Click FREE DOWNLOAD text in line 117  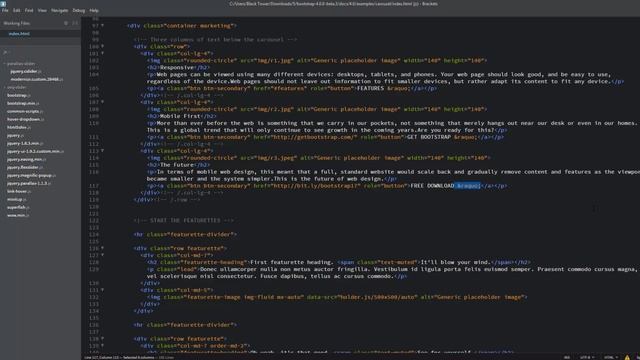coord(432,186)
